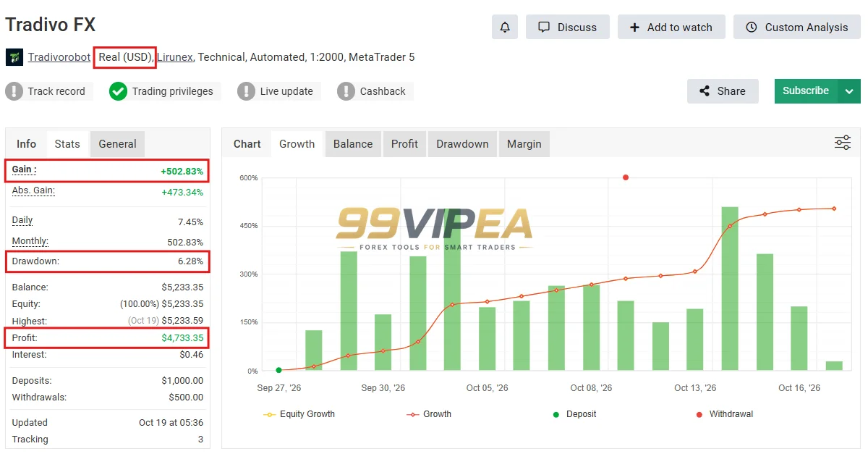Image resolution: width=868 pixels, height=454 pixels.
Task: Toggle Growth legend series
Action: 429,414
